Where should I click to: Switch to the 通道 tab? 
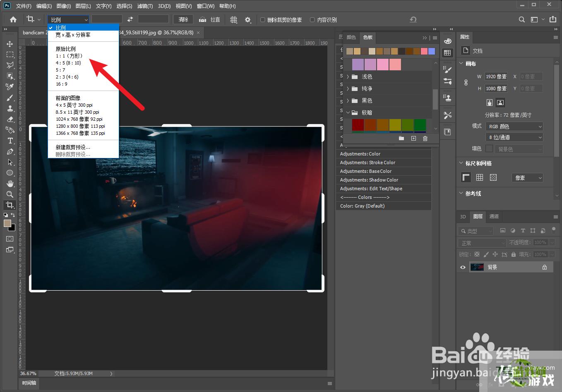pos(494,216)
